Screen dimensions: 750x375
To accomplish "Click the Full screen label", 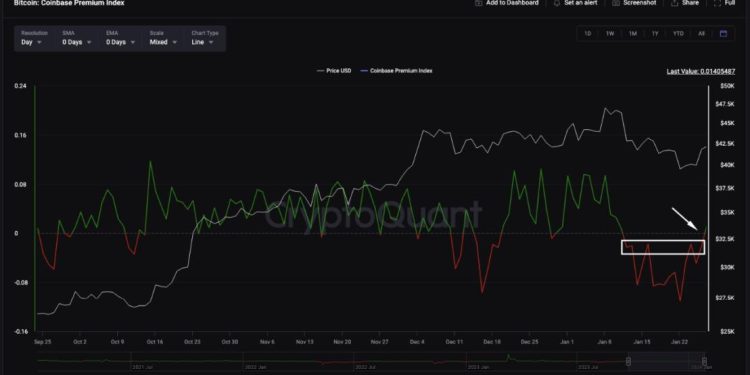I will (x=730, y=3).
